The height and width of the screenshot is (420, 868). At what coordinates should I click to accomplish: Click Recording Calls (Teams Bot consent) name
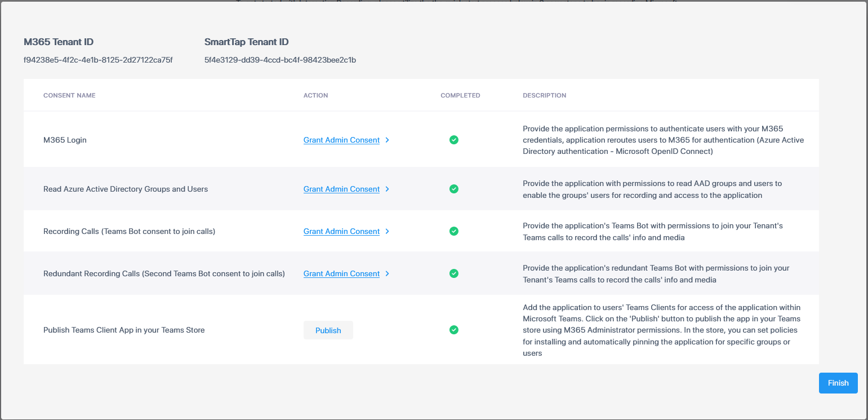coord(129,231)
